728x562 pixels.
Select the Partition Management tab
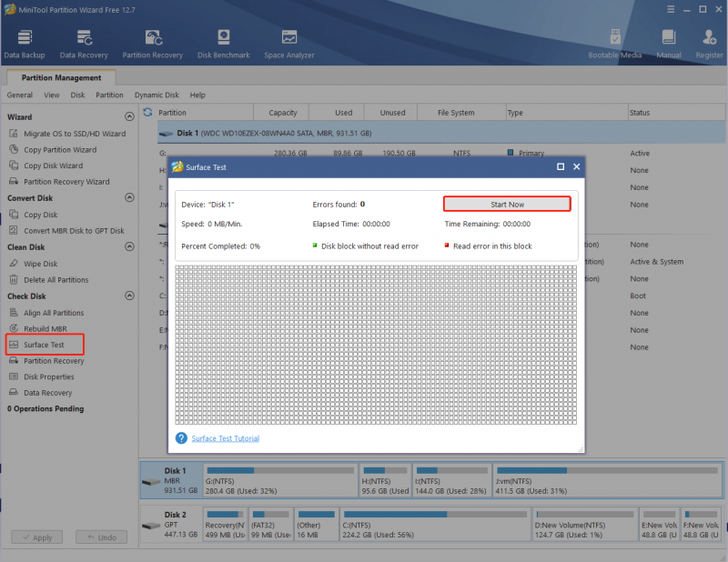point(61,77)
